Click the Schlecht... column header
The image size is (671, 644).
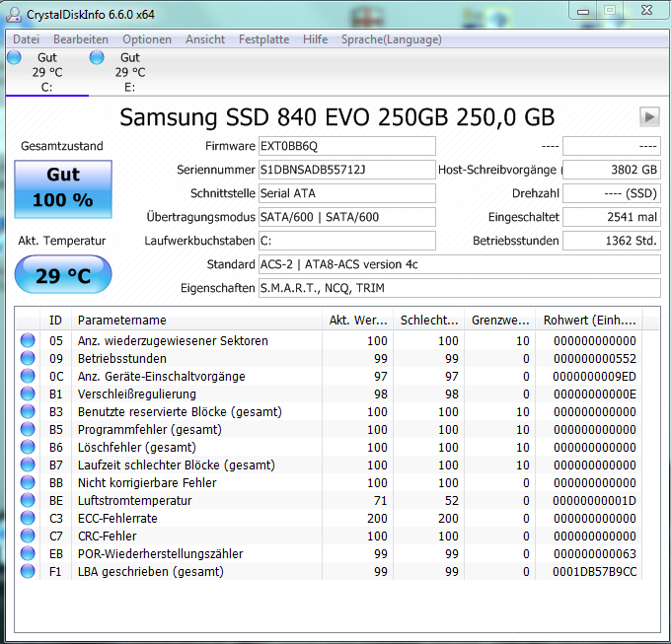[428, 320]
